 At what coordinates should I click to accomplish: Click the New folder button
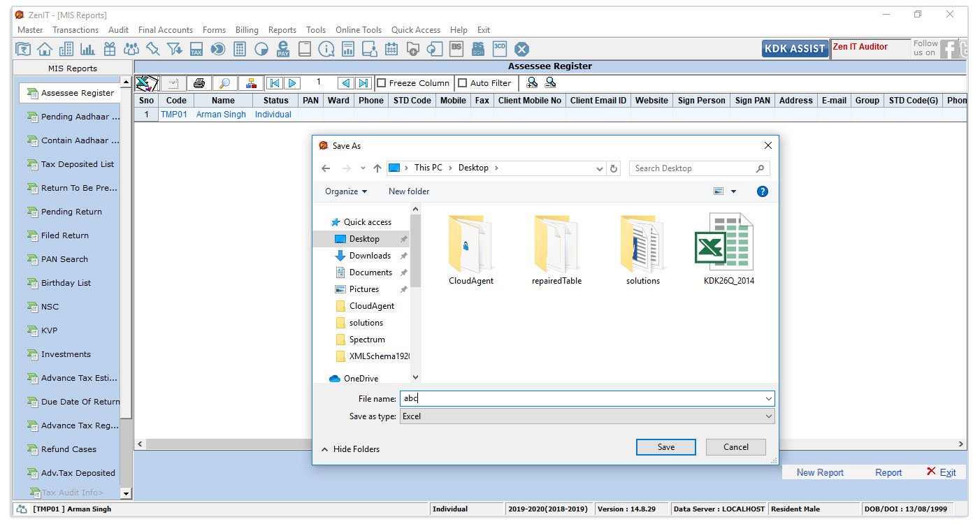click(x=409, y=191)
